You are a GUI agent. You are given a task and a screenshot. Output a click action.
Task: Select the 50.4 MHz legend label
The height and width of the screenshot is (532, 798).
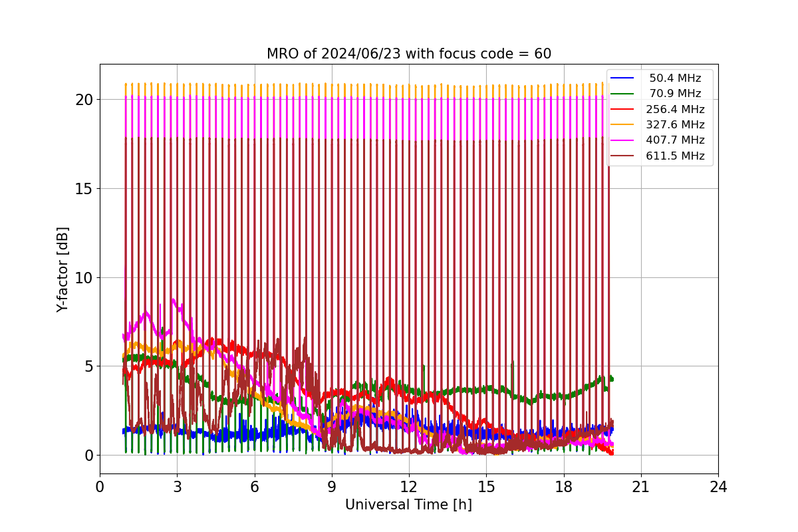click(676, 78)
